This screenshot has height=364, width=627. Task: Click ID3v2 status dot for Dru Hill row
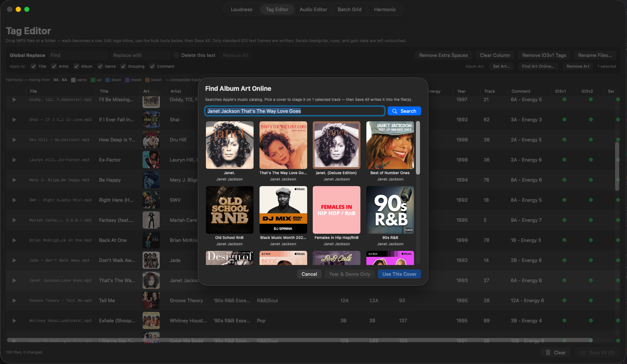(591, 140)
